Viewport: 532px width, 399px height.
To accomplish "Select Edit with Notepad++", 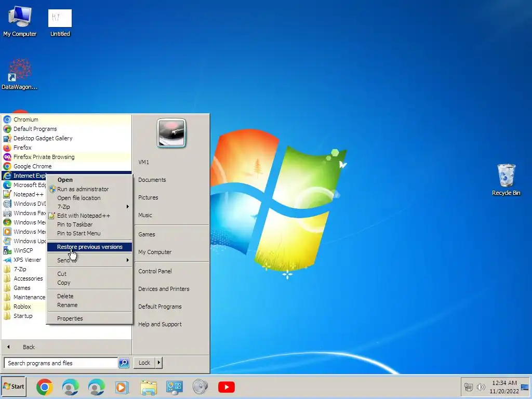I will (x=89, y=216).
